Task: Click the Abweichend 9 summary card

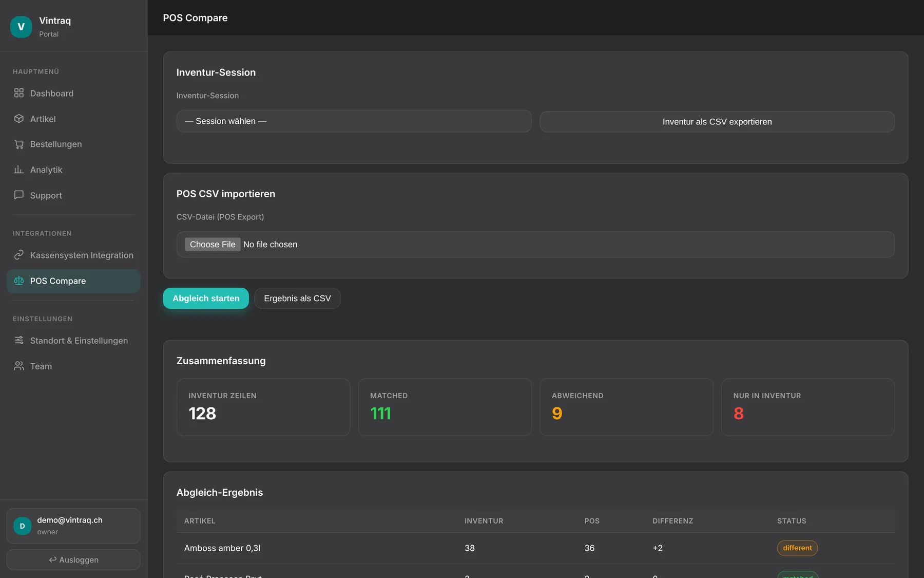Action: [626, 407]
